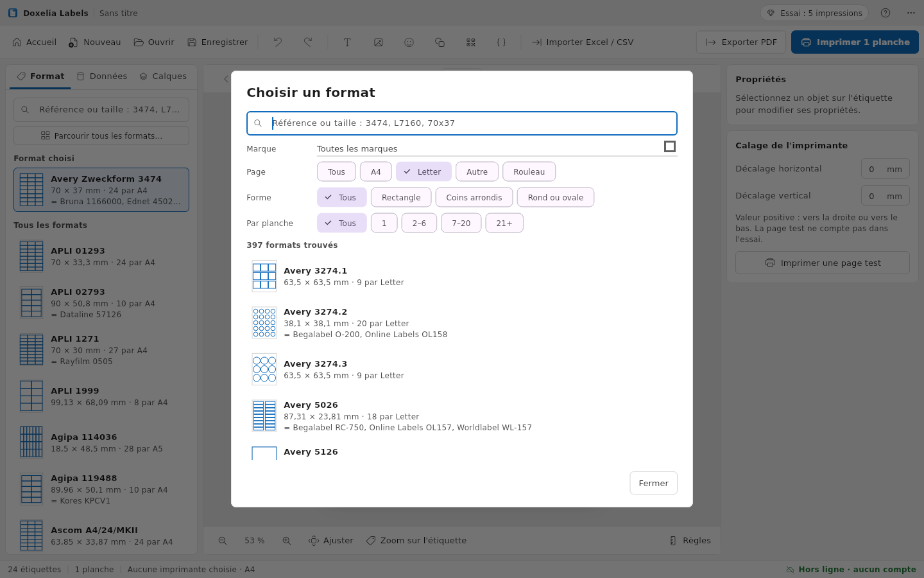Click Imprimer une page test

click(x=823, y=263)
